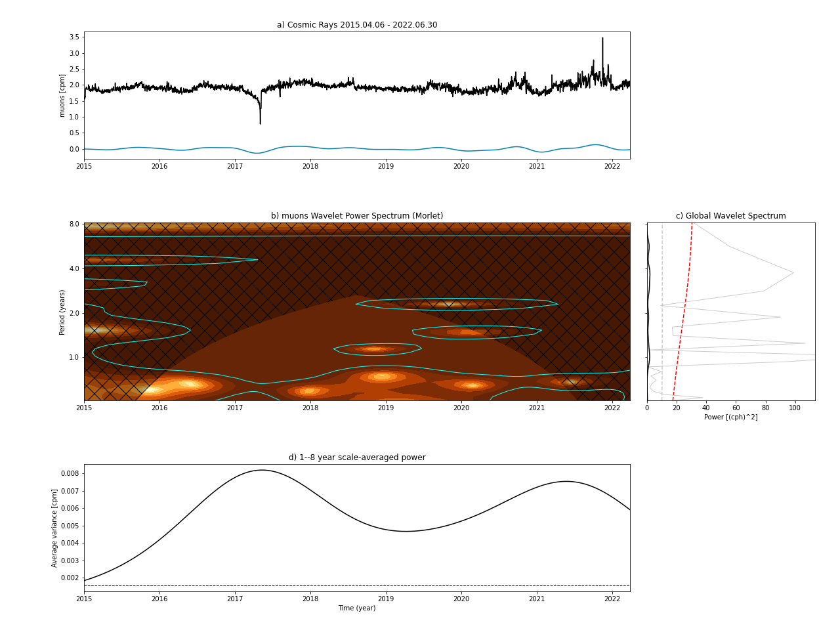This screenshot has height=636, width=840.
Task: Click the "0.002" tick on scale-averaged power plot
Action: (70, 578)
